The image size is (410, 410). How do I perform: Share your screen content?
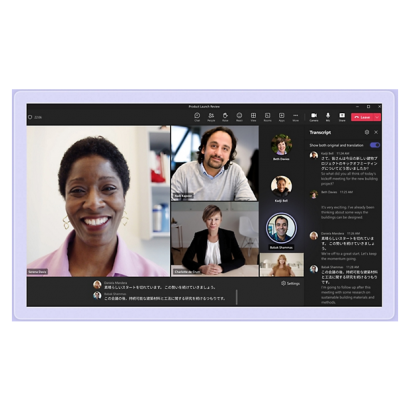pos(342,117)
